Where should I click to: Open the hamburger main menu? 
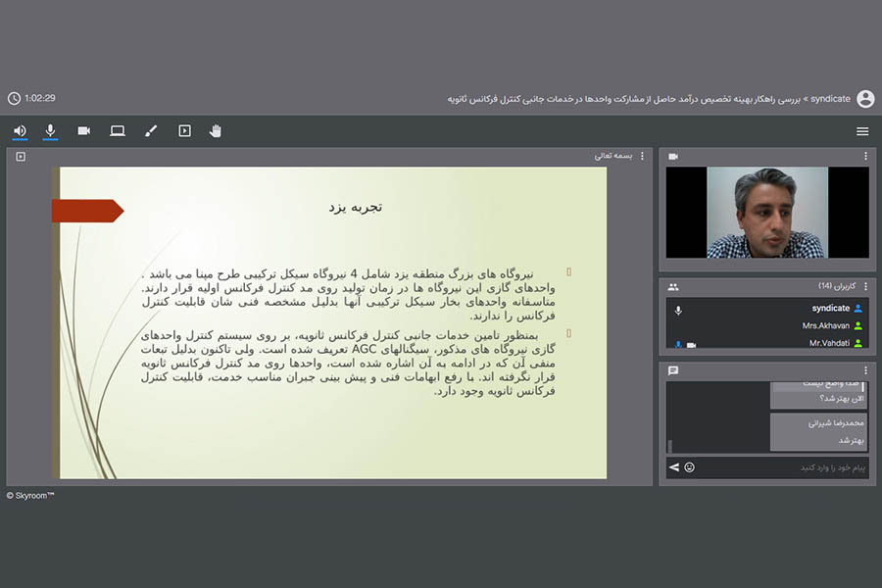[862, 131]
